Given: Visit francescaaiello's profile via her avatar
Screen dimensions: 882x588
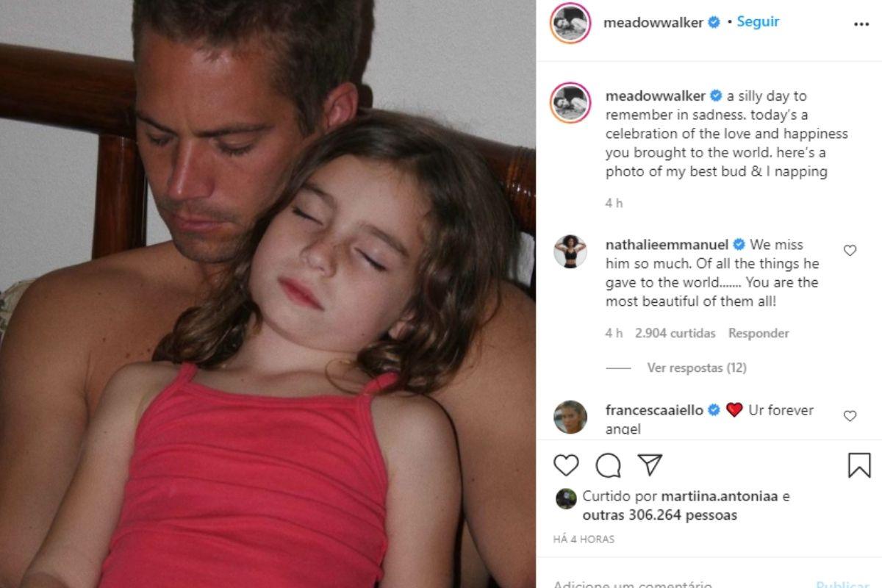Looking at the screenshot, I should [x=570, y=417].
